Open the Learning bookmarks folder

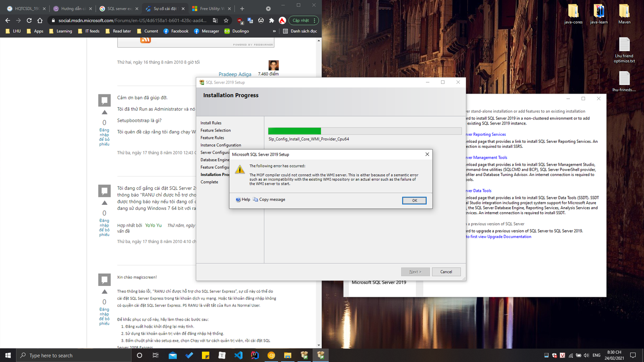click(60, 31)
